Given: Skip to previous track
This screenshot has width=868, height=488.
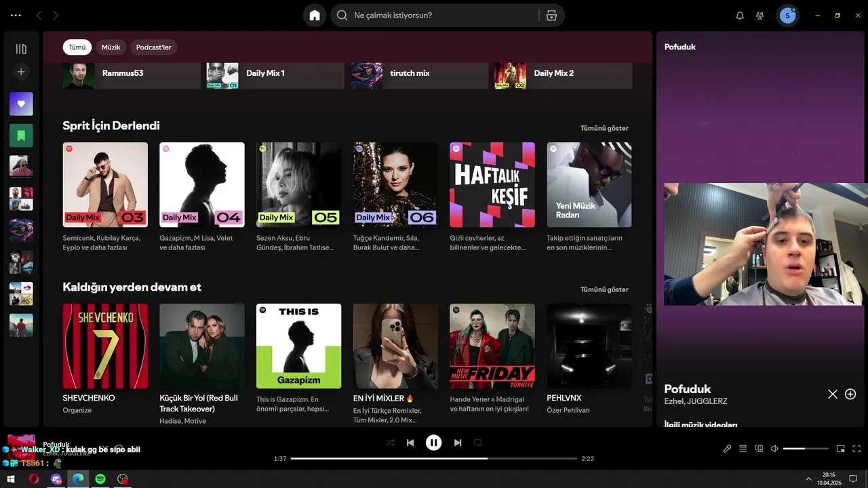Looking at the screenshot, I should (x=410, y=443).
